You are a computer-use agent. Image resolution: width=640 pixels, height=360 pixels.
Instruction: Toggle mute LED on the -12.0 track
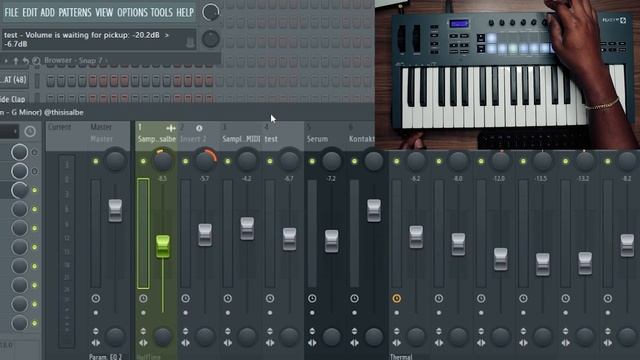point(481,161)
